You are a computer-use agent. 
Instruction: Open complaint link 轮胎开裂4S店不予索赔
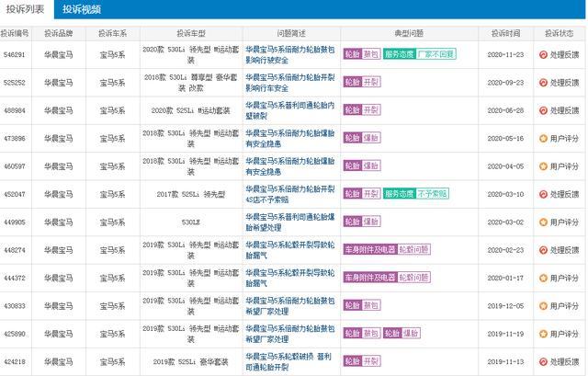tap(290, 194)
